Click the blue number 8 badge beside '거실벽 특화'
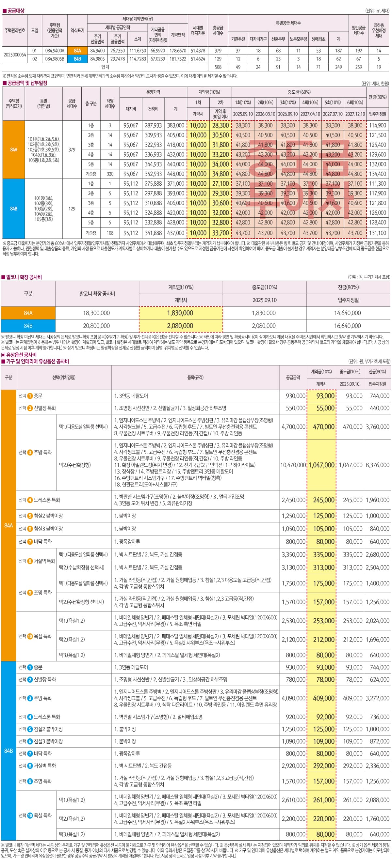The image size is (392, 868). coord(30,766)
